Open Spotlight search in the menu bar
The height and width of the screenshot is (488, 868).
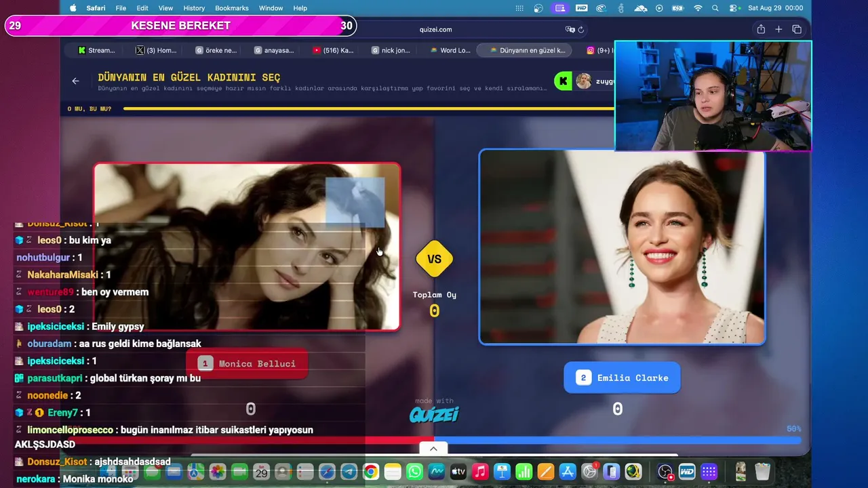pos(715,8)
